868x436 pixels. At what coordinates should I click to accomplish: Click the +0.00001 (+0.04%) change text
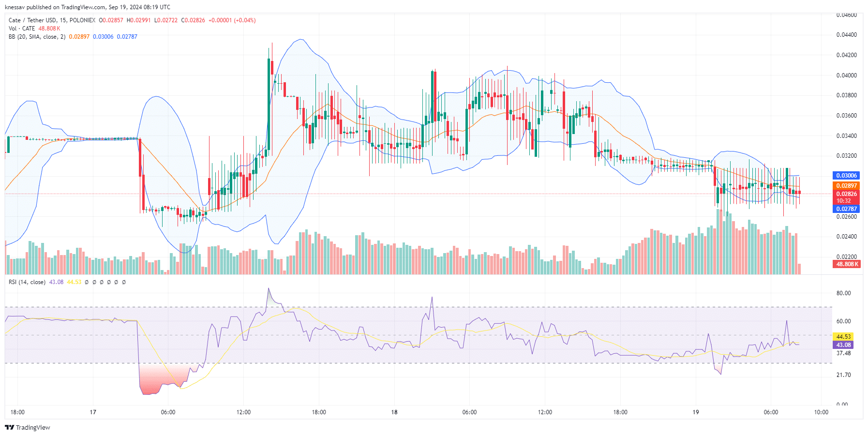point(232,20)
